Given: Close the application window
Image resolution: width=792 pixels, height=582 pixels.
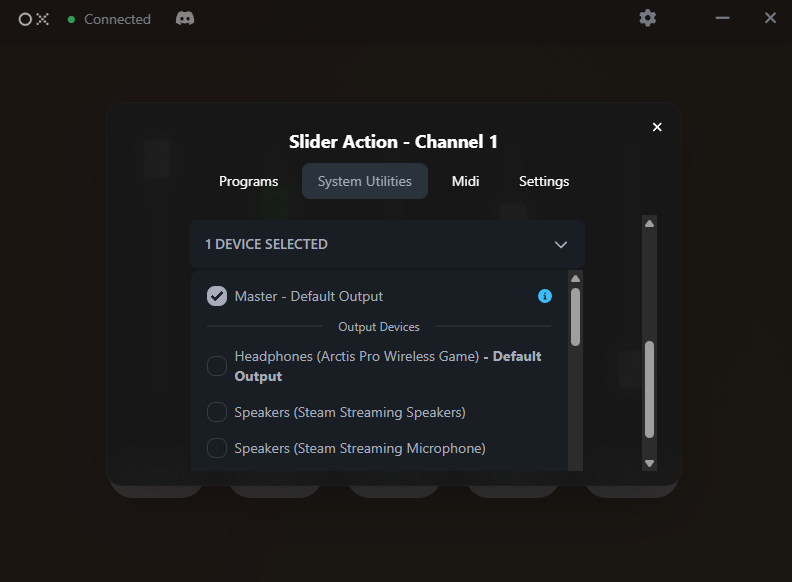Looking at the screenshot, I should click(770, 18).
